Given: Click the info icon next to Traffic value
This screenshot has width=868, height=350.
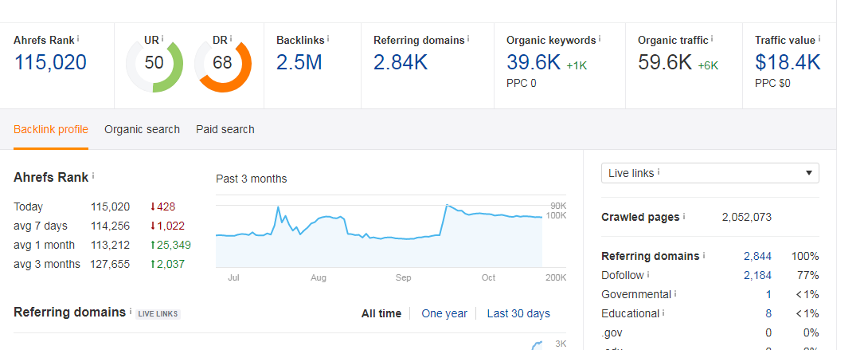Looking at the screenshot, I should (x=819, y=38).
